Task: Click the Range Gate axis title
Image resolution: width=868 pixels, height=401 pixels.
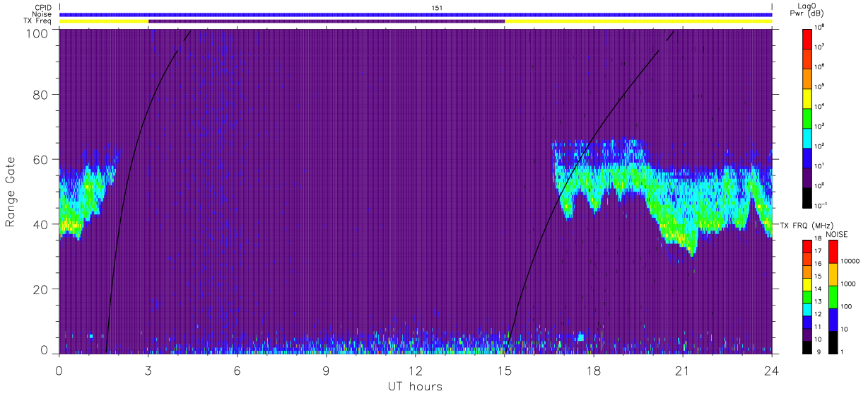Action: coord(10,192)
